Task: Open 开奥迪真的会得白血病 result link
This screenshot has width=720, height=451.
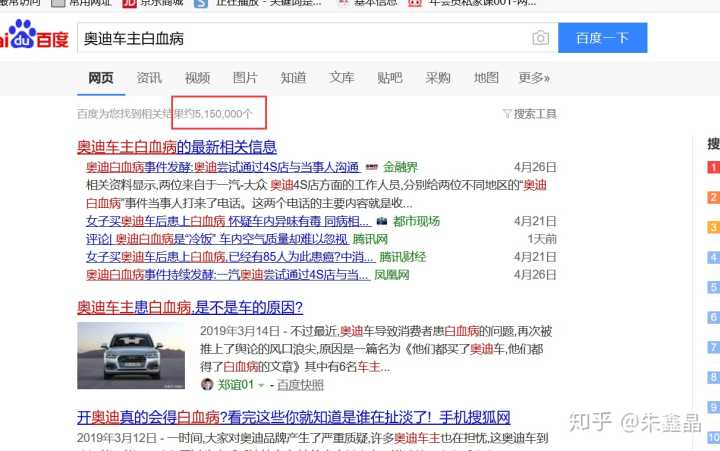Action: coord(294,416)
